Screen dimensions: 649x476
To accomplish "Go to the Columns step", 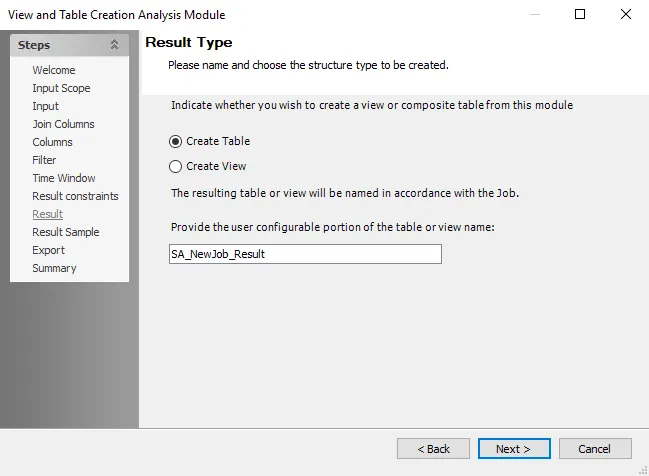I will [52, 142].
